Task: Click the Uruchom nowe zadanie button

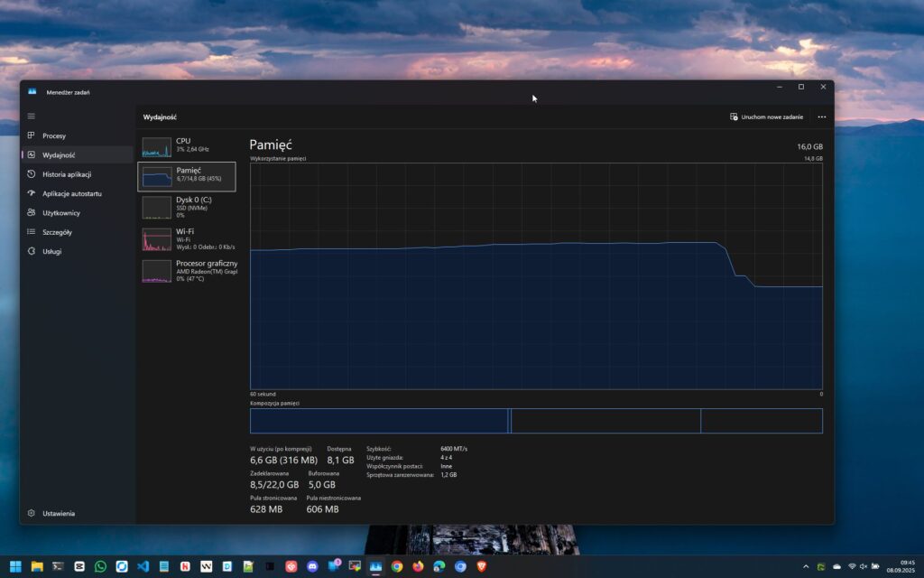Action: 766,117
